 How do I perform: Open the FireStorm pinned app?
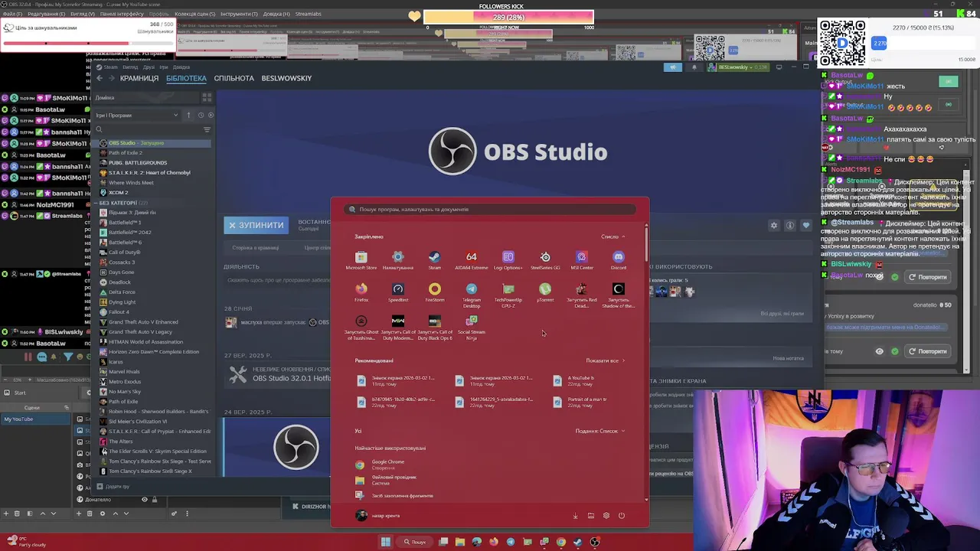point(434,292)
